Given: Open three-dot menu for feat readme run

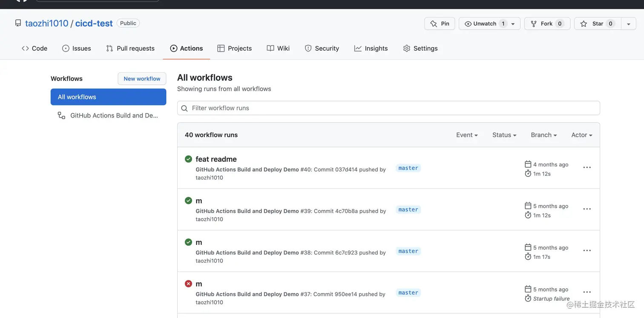Looking at the screenshot, I should point(587,168).
